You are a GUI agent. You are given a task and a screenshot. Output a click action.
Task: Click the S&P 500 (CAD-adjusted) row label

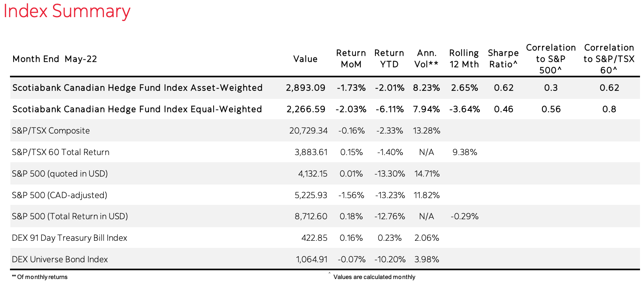[x=59, y=195]
